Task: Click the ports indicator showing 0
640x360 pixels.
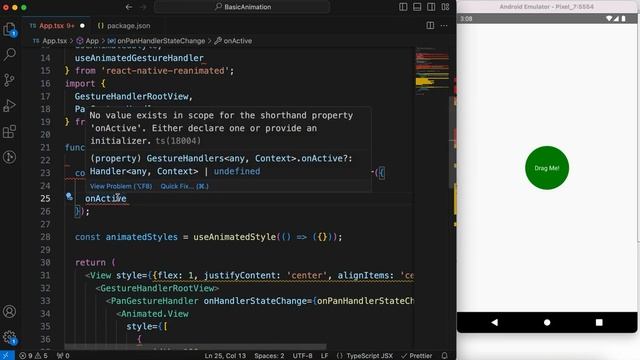Action: click(x=63, y=356)
